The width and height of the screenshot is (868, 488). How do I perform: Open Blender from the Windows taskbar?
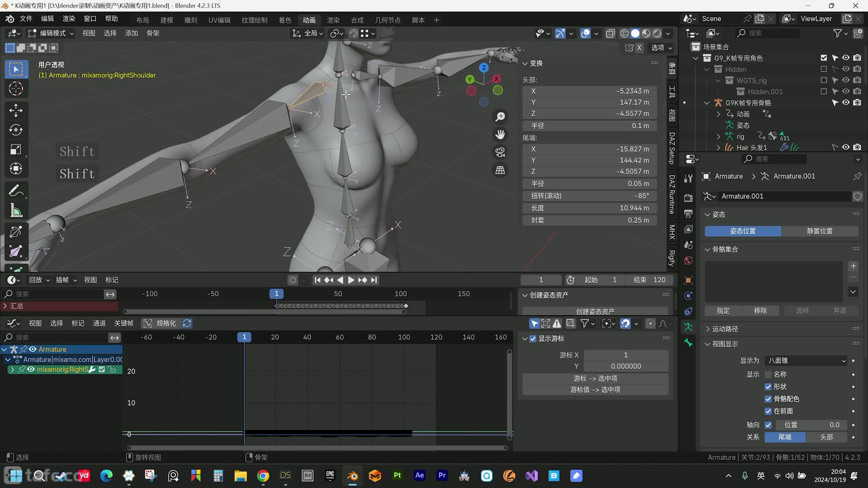[x=353, y=476]
